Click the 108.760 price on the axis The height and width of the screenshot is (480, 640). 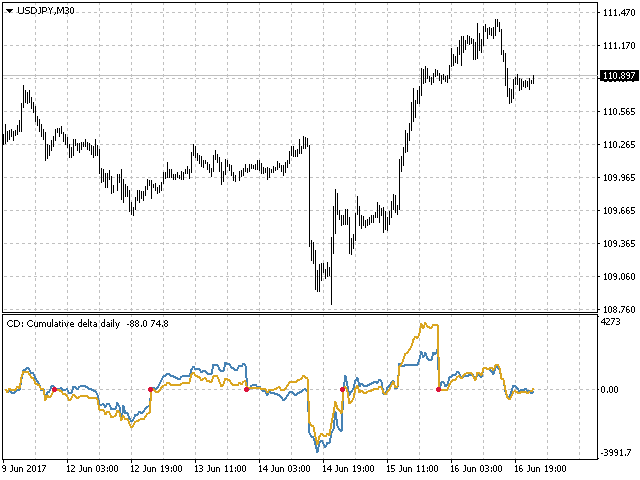pyautogui.click(x=616, y=310)
